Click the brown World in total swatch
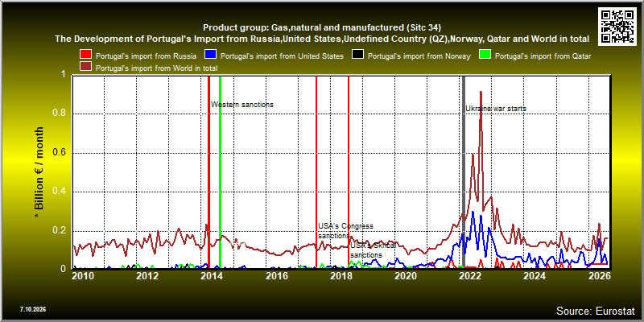The image size is (644, 322). coord(86,67)
